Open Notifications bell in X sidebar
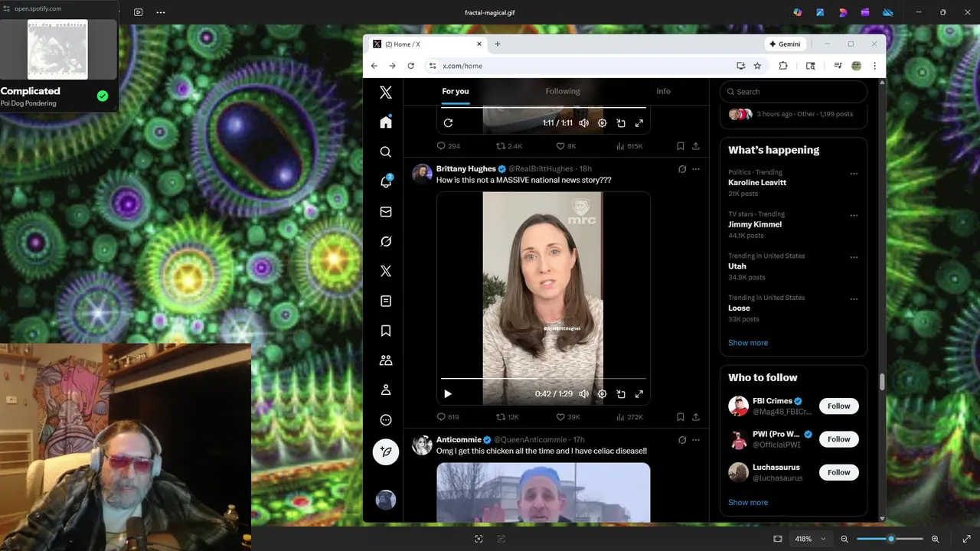This screenshot has width=980, height=551. coord(386,182)
